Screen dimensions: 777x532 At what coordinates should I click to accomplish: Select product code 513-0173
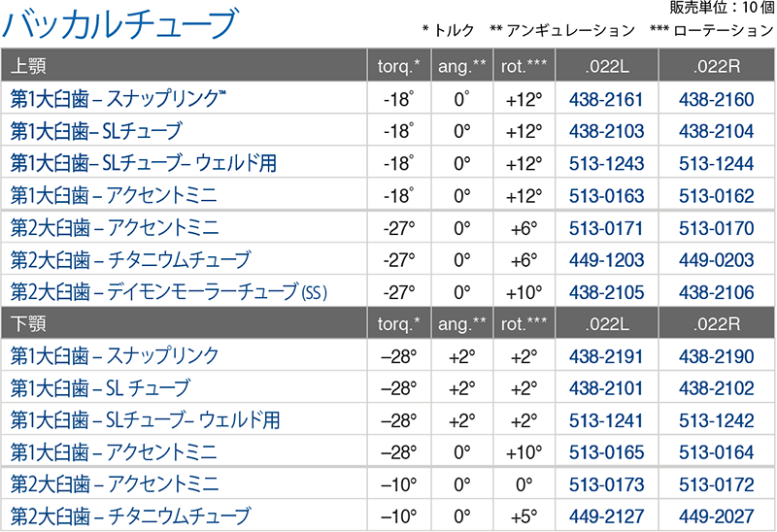point(606,484)
